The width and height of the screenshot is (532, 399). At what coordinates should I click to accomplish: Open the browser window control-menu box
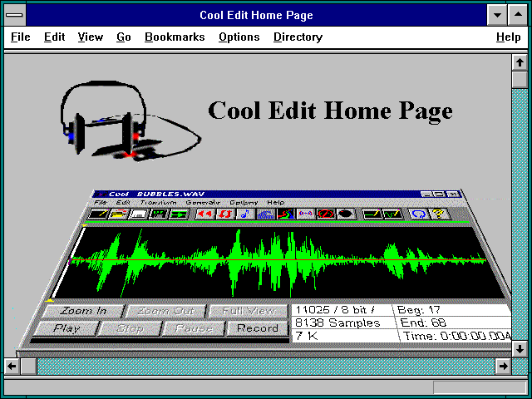coord(14,15)
